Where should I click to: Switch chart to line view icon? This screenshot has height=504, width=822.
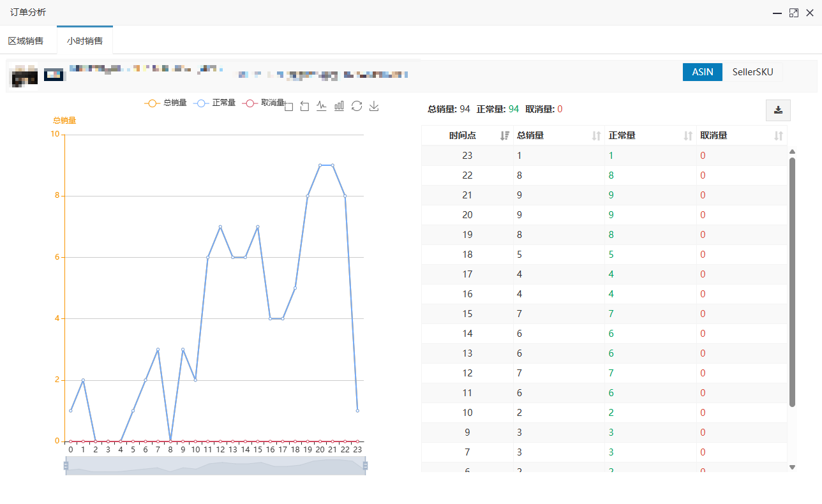pyautogui.click(x=322, y=107)
